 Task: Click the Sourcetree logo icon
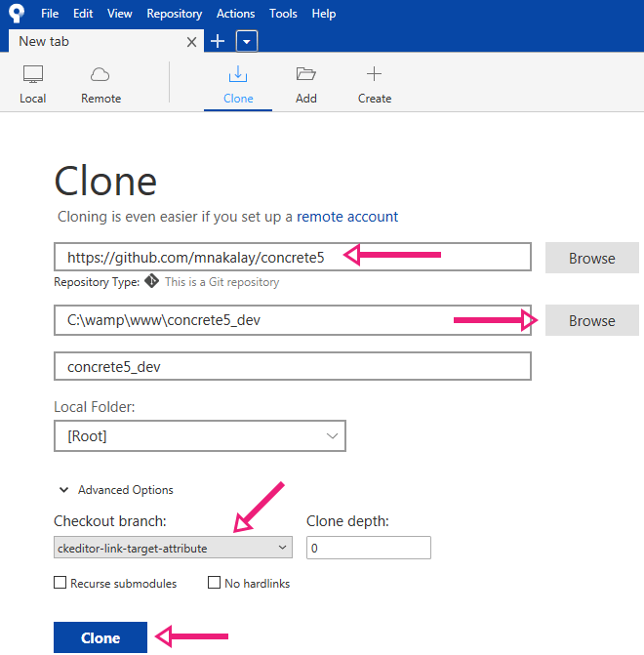point(17,13)
